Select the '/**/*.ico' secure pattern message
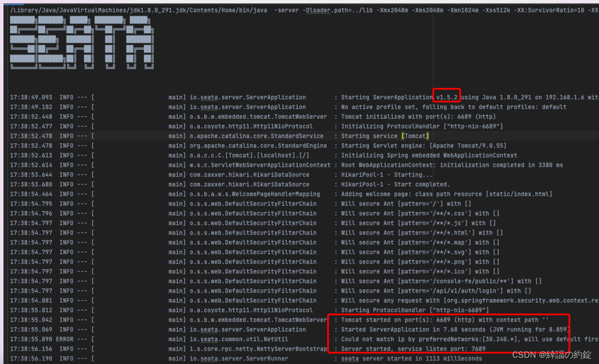Image resolution: width=599 pixels, height=364 pixels. point(420,271)
